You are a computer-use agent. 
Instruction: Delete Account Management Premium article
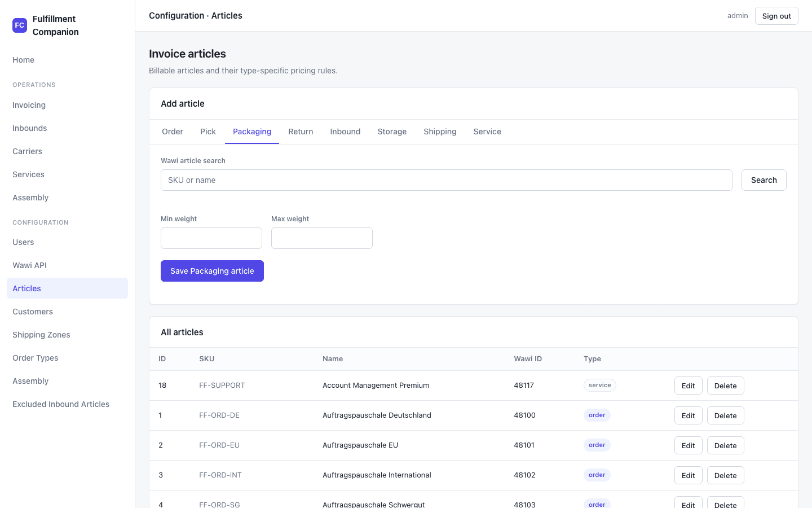(x=726, y=386)
